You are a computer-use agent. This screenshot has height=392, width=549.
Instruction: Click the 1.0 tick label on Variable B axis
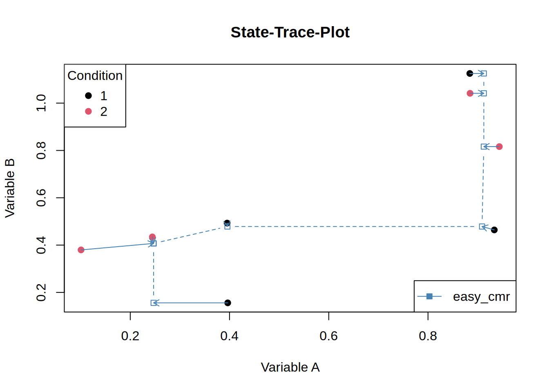[x=41, y=103]
